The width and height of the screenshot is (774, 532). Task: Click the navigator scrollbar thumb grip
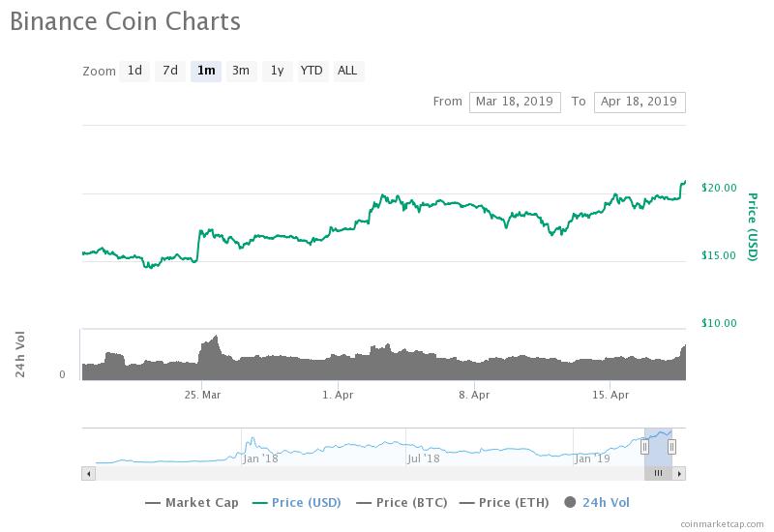658,473
